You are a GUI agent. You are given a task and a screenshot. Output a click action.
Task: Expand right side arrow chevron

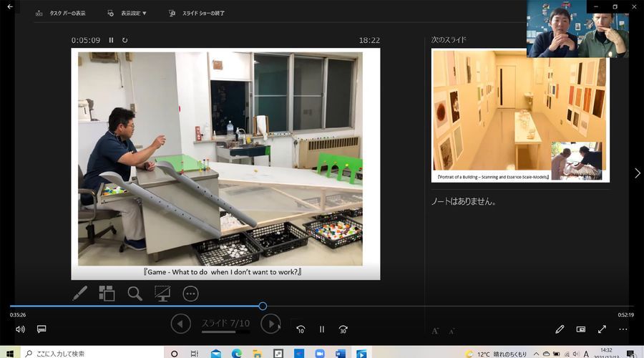tap(638, 173)
